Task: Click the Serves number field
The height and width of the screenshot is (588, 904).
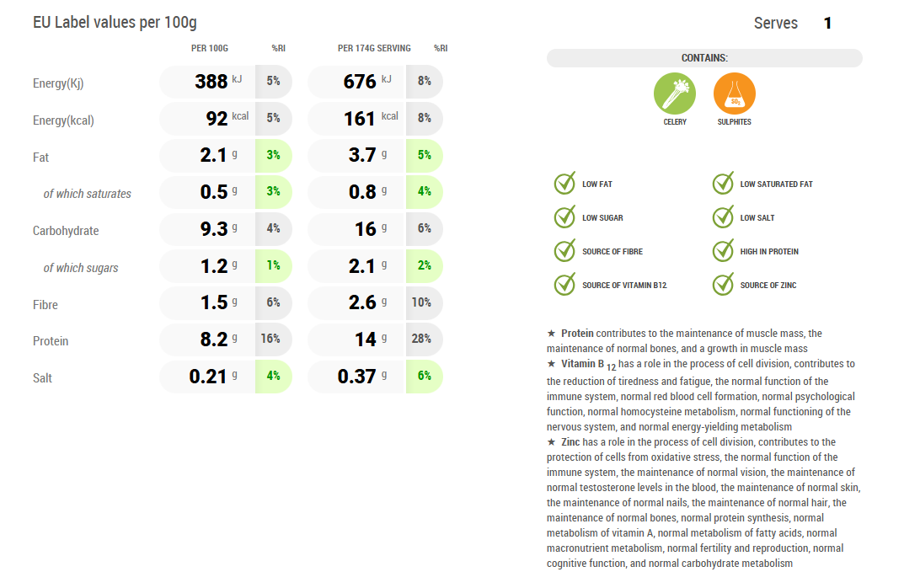Action: tap(827, 24)
